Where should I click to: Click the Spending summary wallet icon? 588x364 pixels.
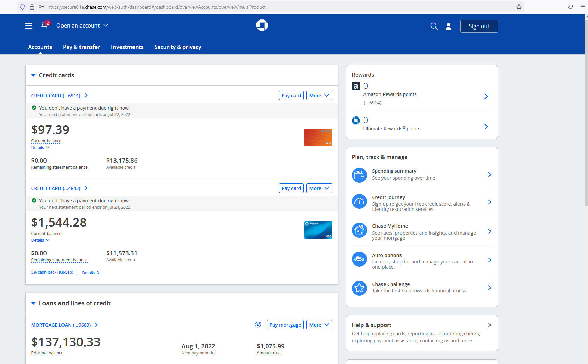pos(359,175)
